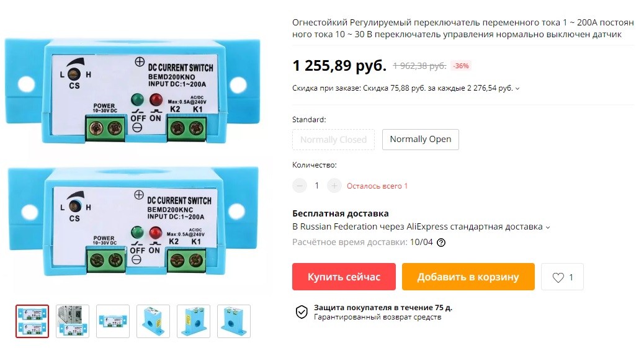Screen dimensions: 644x348
Task: Expand AliExpress standard shipping options
Action: point(547,227)
